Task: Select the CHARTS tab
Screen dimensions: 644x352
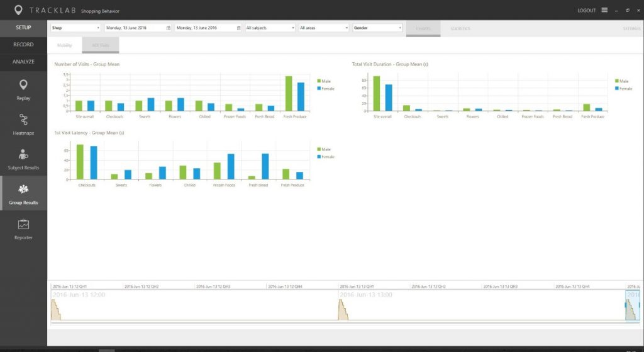Action: [x=423, y=28]
